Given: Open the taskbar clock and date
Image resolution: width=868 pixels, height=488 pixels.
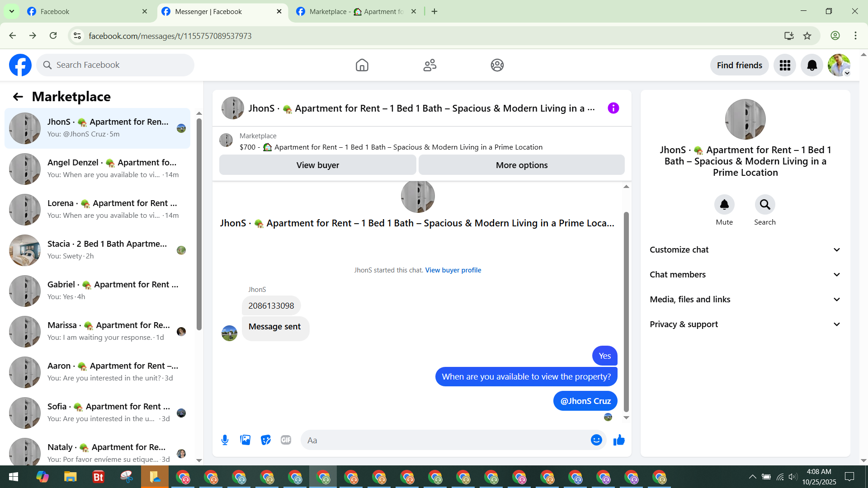Looking at the screenshot, I should click(819, 477).
